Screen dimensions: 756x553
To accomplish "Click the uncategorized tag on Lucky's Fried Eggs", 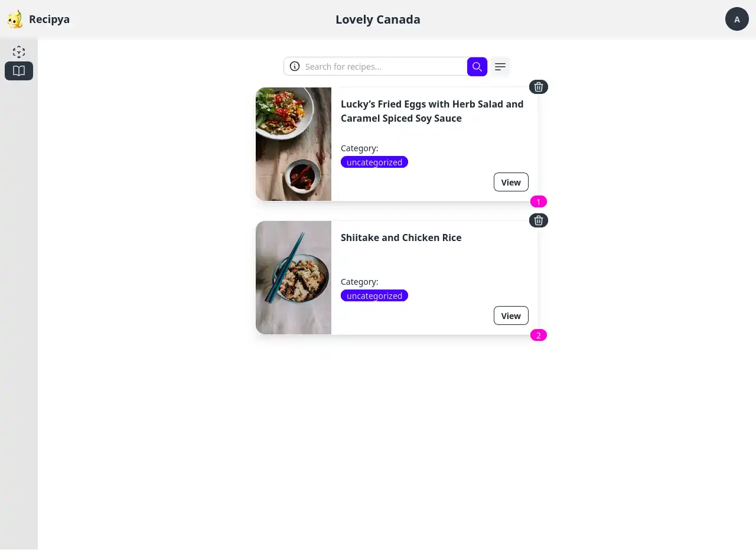I will [x=374, y=162].
